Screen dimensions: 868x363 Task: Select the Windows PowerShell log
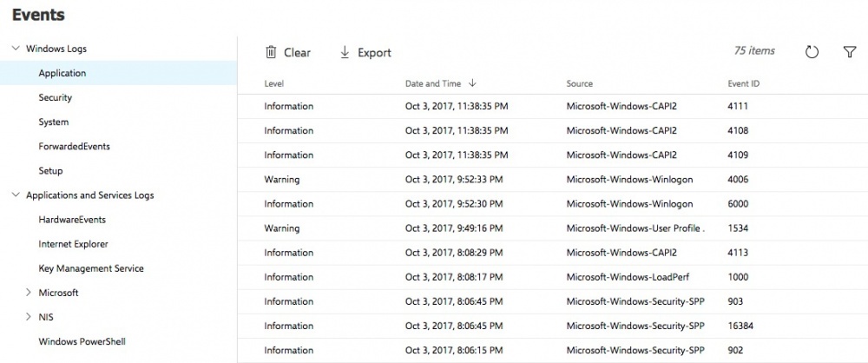click(x=82, y=341)
